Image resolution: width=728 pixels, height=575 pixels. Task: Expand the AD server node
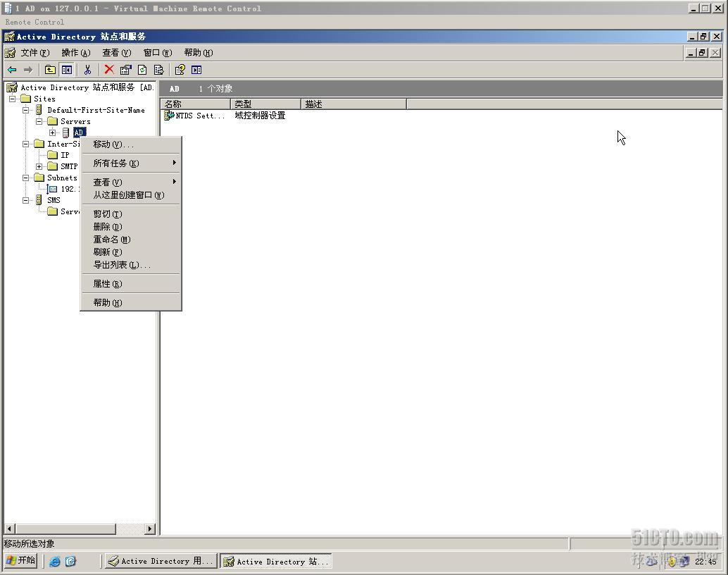53,133
